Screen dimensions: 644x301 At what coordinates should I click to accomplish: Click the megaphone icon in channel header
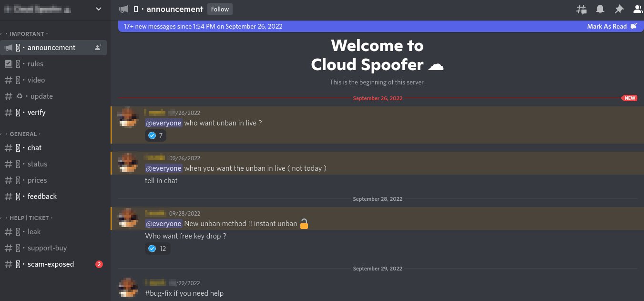click(123, 9)
